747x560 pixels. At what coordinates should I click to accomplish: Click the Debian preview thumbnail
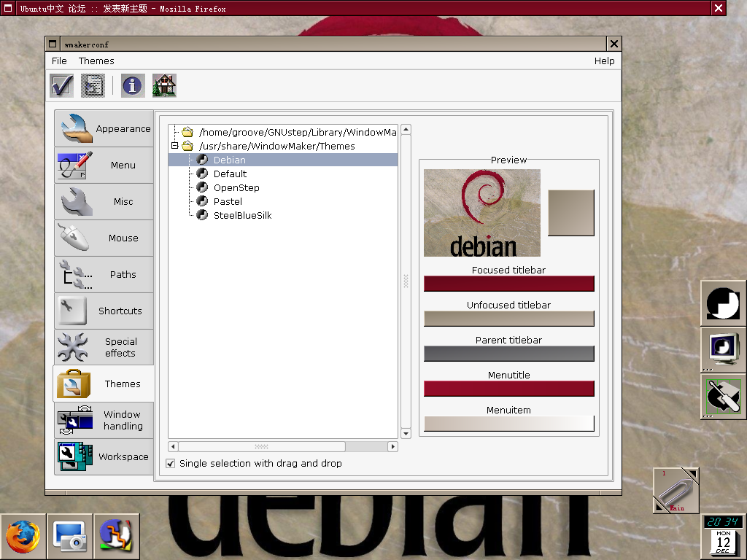click(482, 213)
